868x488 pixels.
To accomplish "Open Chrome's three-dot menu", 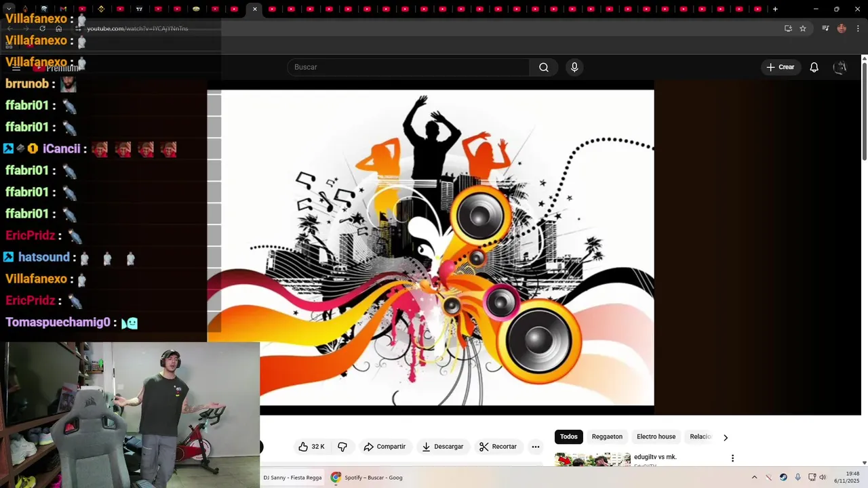I will 859,28.
